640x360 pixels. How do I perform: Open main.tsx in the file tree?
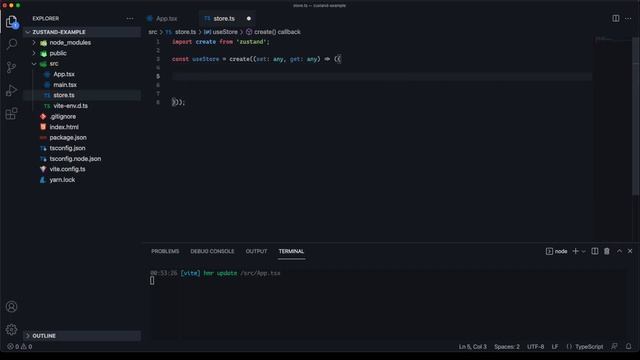(82, 85)
